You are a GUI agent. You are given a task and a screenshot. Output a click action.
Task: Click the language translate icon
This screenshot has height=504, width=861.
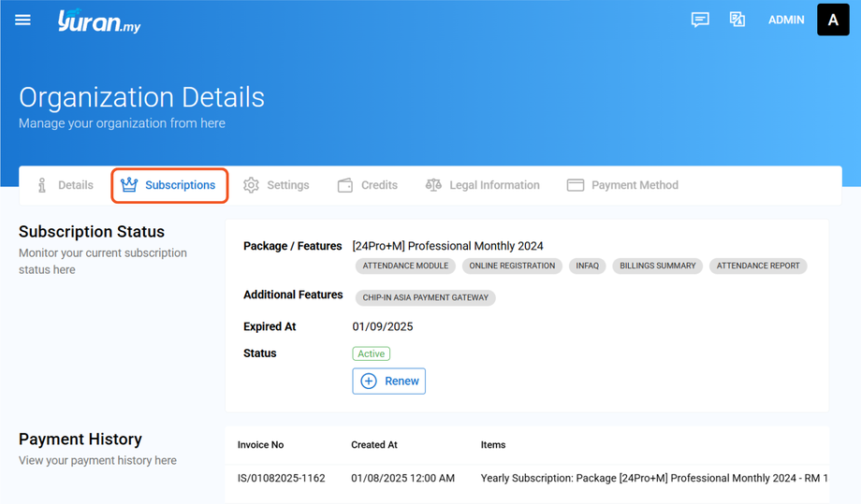[737, 20]
